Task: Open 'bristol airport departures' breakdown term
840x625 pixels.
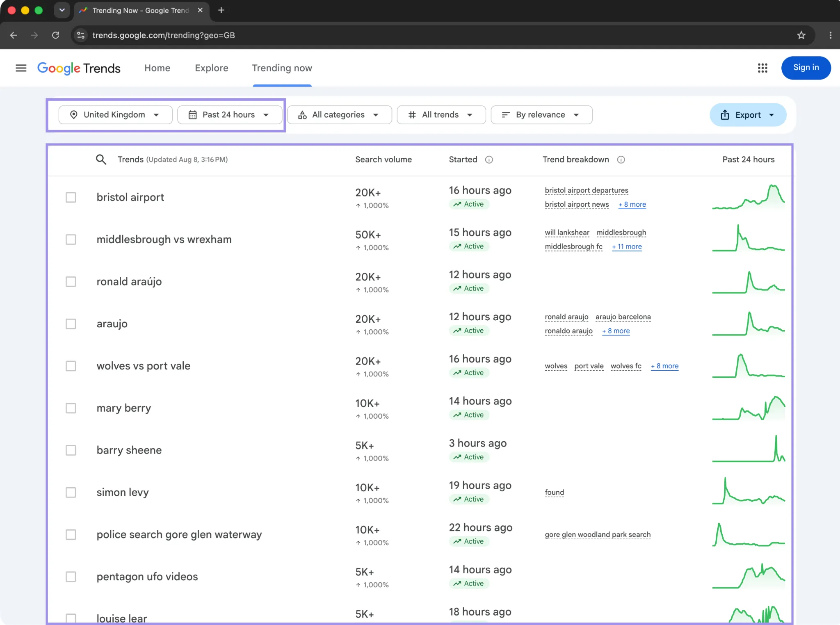Action: (587, 190)
